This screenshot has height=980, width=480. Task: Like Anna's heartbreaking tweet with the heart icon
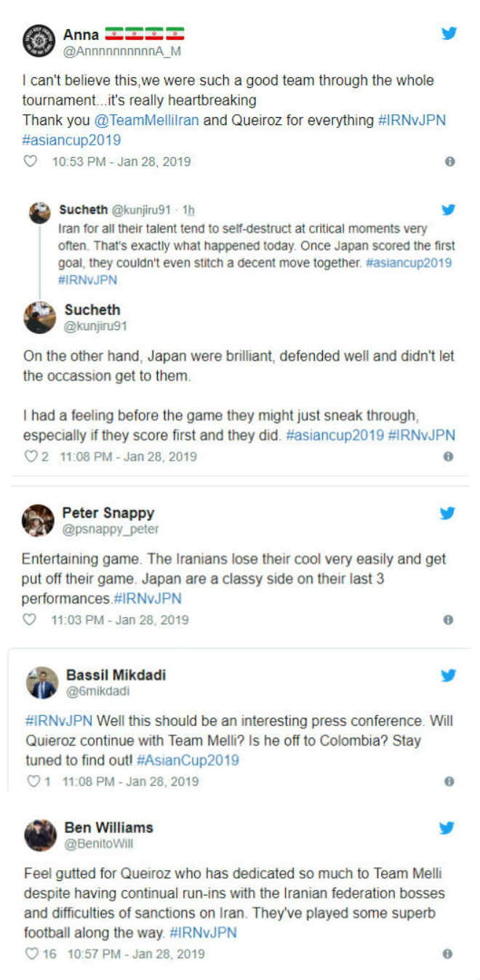(x=30, y=162)
